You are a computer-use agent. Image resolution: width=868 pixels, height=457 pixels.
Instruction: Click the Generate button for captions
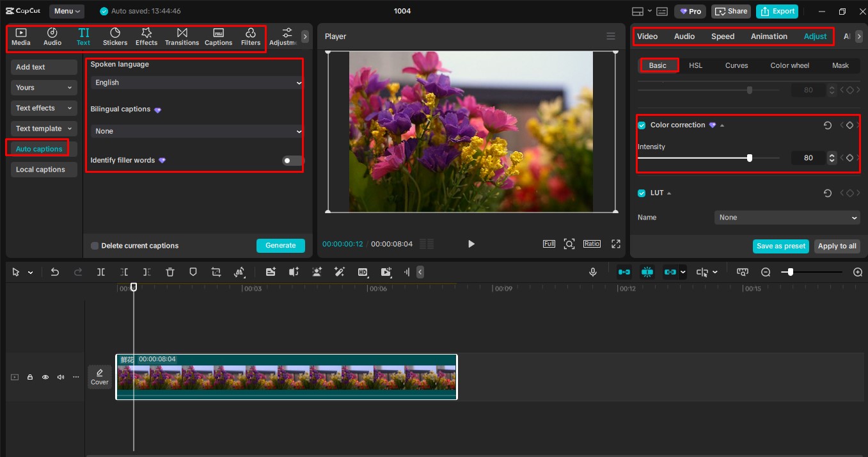point(280,245)
